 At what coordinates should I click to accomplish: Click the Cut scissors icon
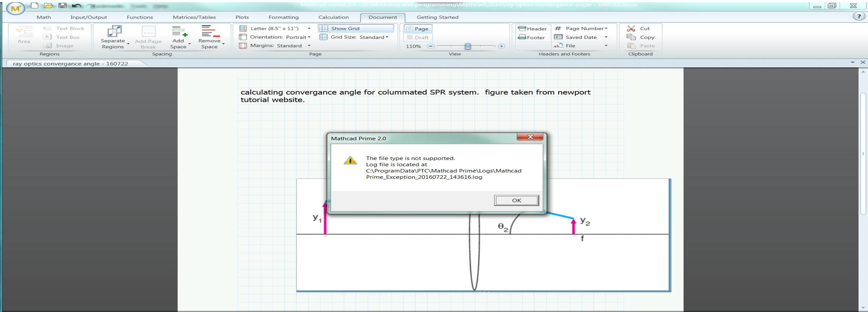(x=631, y=28)
